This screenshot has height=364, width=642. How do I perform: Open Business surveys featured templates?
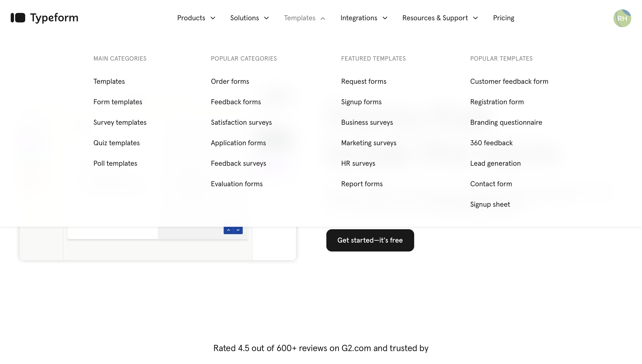click(367, 123)
